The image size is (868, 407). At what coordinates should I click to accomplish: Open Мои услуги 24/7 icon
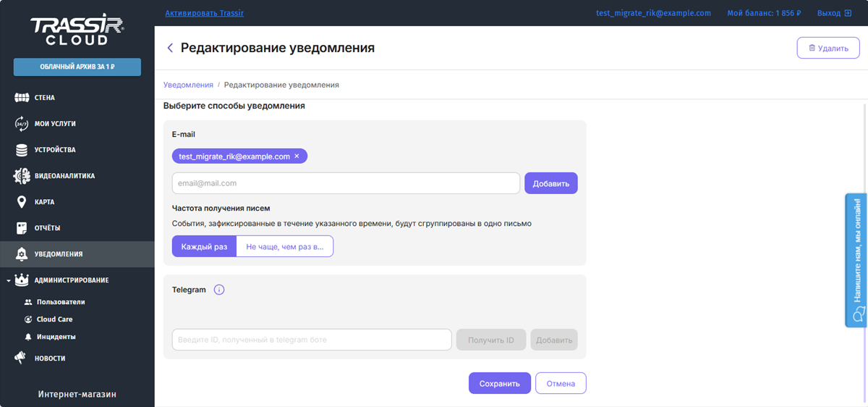pyautogui.click(x=21, y=124)
